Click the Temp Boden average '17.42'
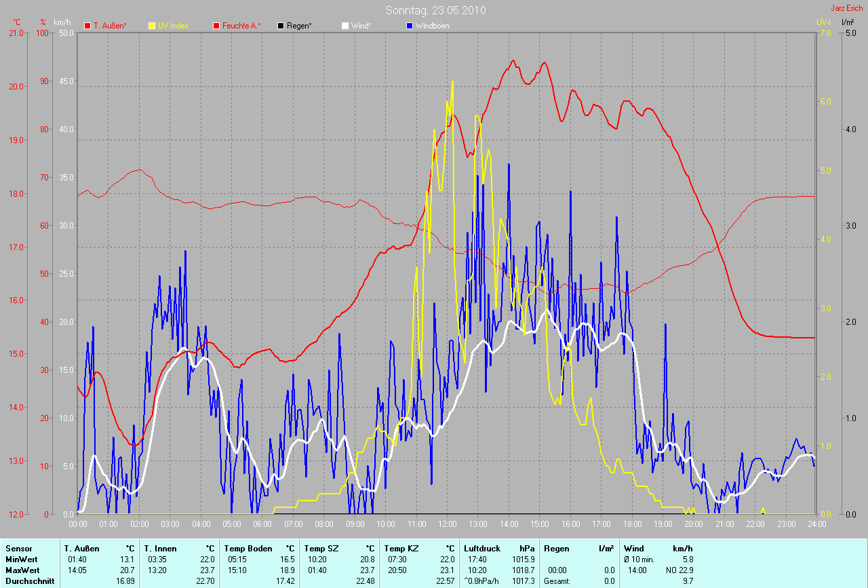868x588 pixels. (285, 581)
